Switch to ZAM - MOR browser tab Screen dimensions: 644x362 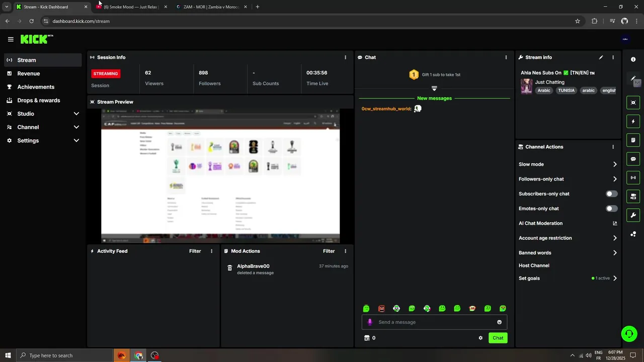[211, 7]
